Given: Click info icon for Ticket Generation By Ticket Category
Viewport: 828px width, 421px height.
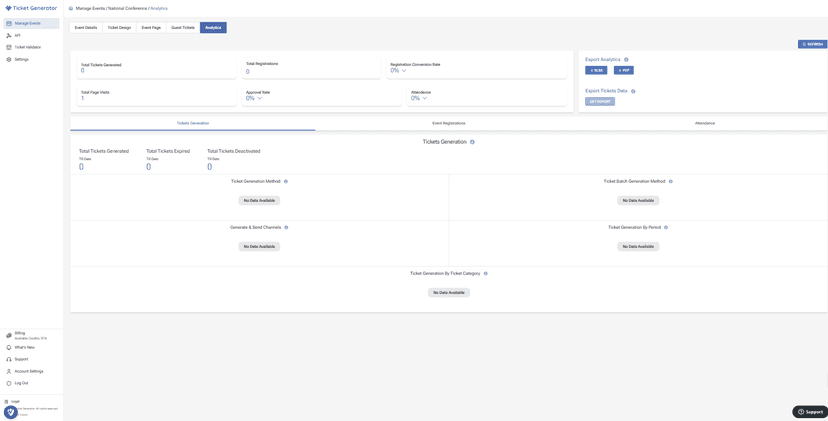Looking at the screenshot, I should [x=486, y=274].
